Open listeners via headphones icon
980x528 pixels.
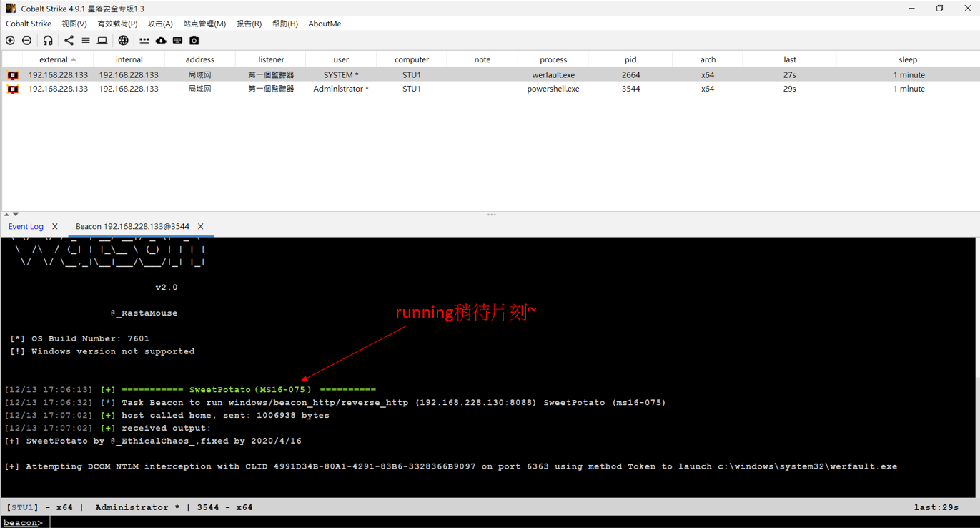(48, 41)
